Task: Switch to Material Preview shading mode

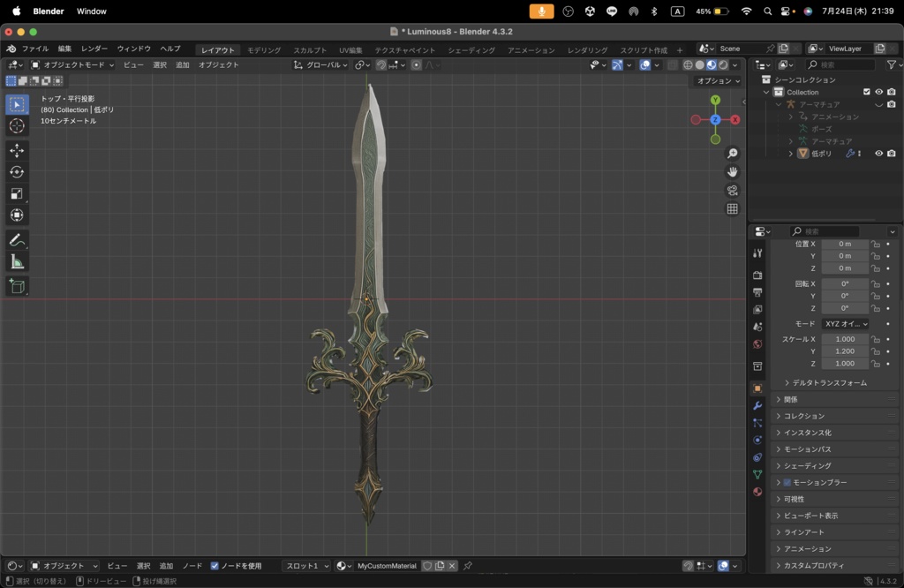Action: click(x=711, y=64)
